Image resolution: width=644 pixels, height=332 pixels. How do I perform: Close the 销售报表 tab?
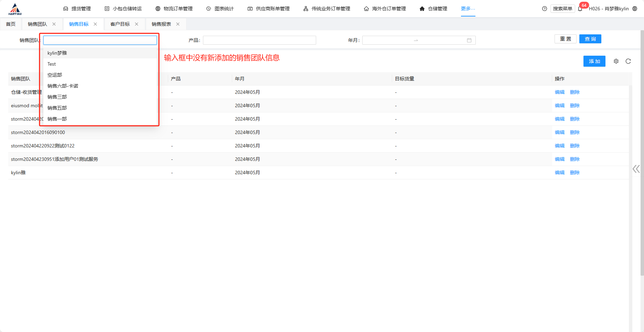point(178,24)
